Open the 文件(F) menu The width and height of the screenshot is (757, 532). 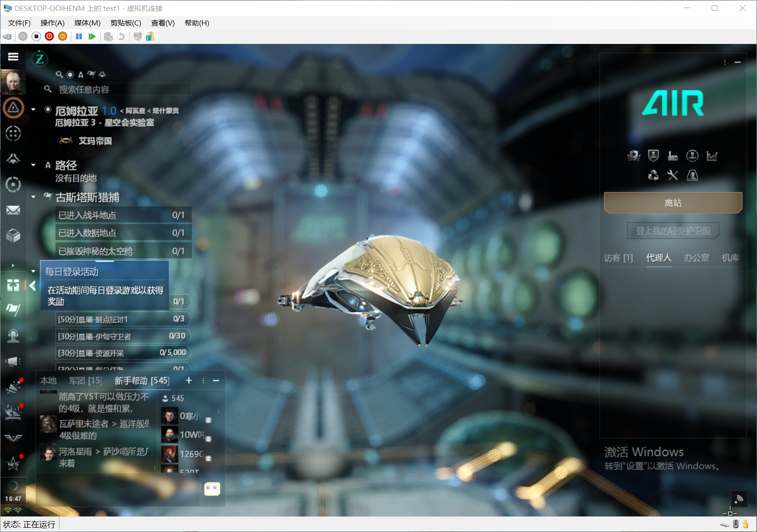pyautogui.click(x=19, y=23)
